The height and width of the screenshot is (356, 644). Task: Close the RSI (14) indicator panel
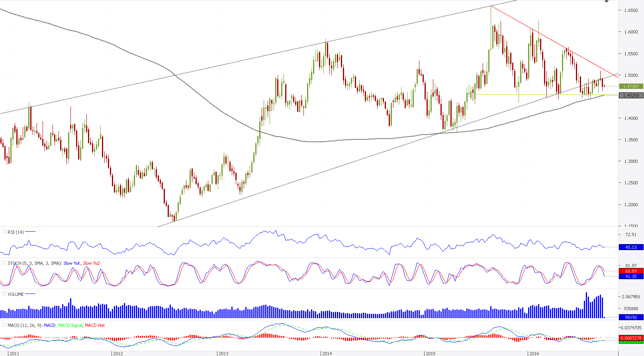tap(4, 232)
